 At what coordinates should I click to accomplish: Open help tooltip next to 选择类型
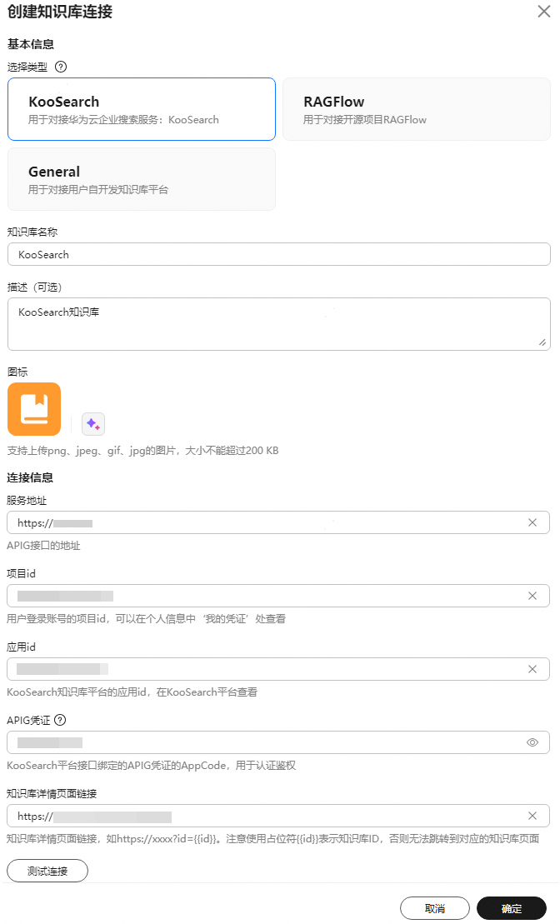click(61, 67)
